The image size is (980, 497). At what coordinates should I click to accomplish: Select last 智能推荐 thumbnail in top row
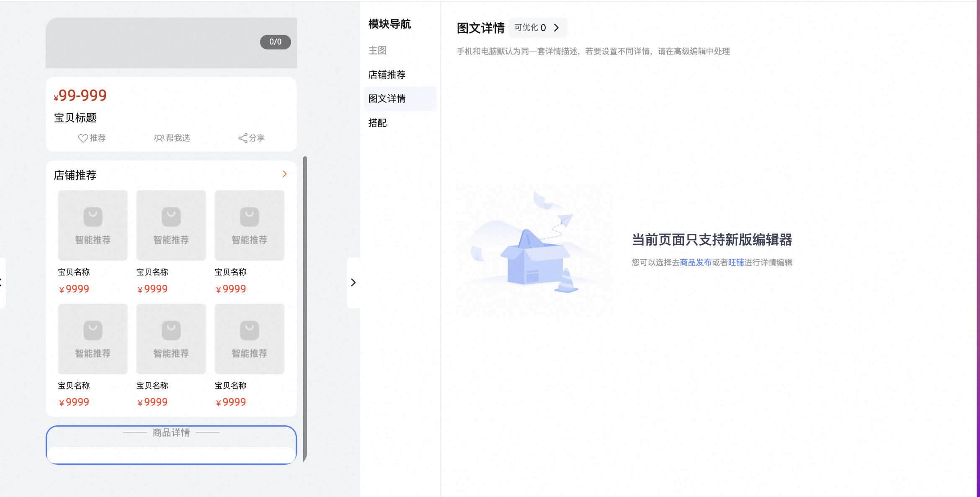(249, 225)
